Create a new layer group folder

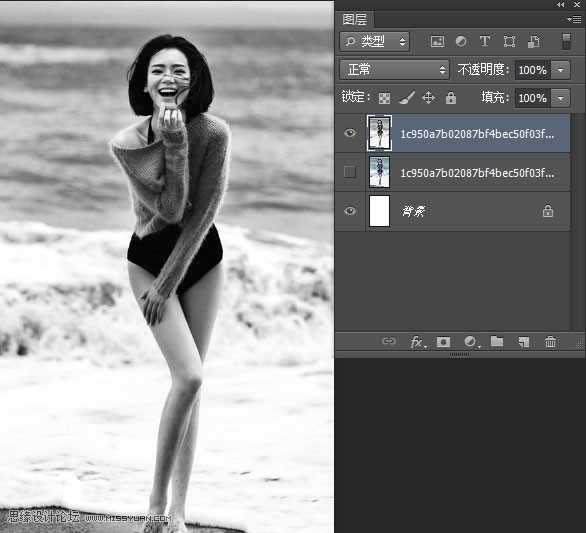point(497,341)
